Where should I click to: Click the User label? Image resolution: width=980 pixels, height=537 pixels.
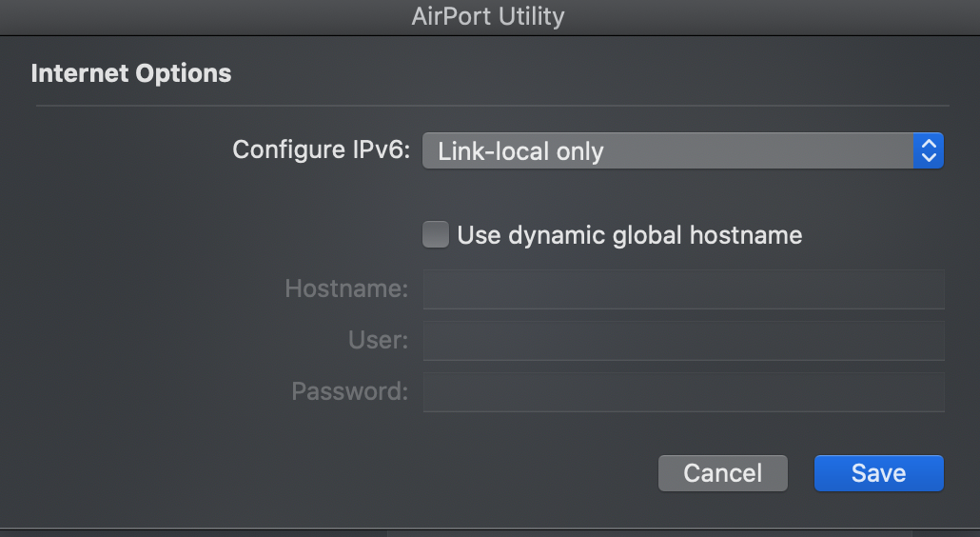(x=378, y=340)
